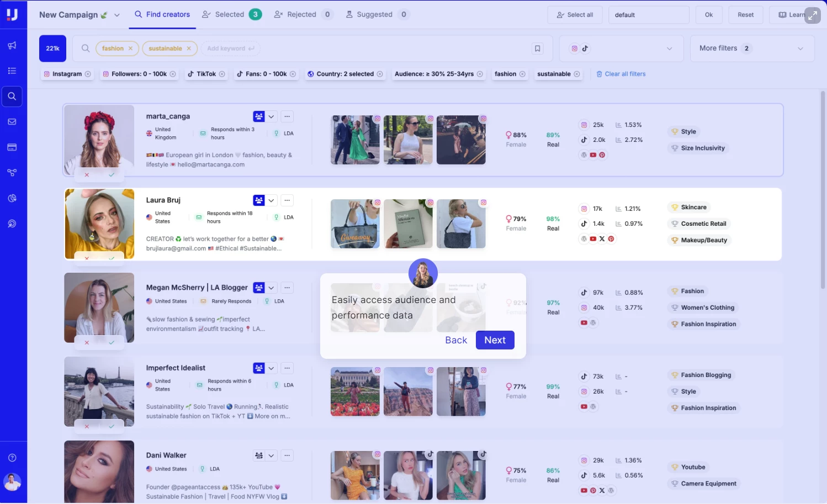Click the group add icon for Laura Bruj

coord(259,200)
